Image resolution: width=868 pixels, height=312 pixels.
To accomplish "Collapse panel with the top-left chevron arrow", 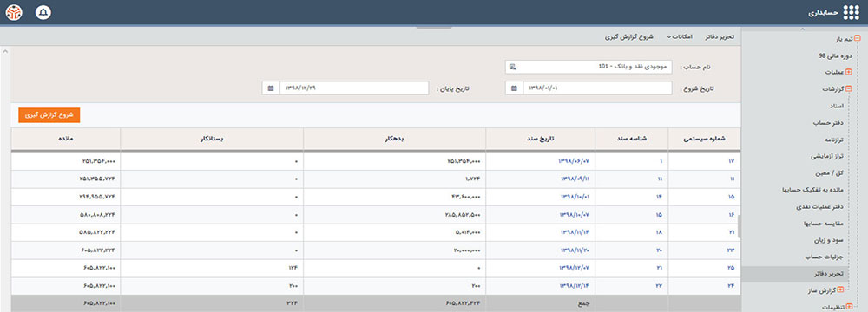I will pos(5,52).
